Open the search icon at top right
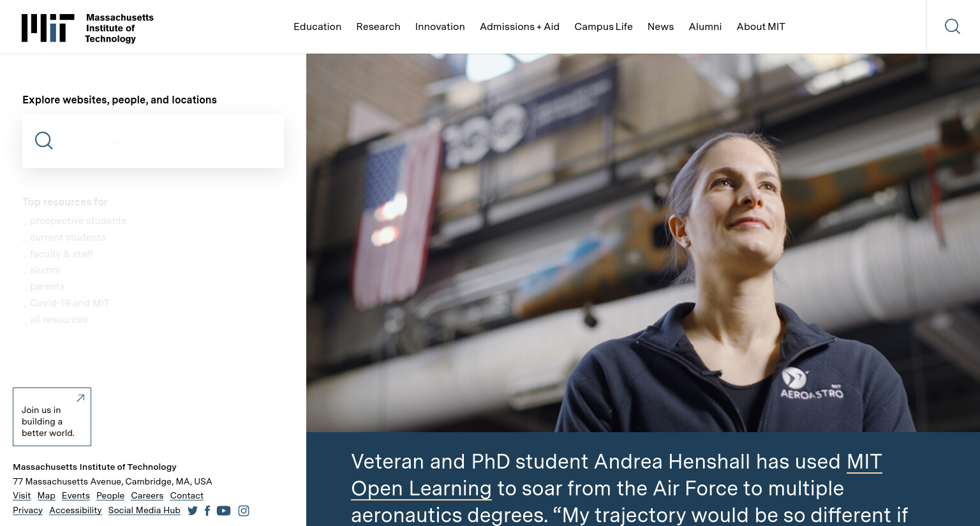The image size is (980, 526). [953, 26]
